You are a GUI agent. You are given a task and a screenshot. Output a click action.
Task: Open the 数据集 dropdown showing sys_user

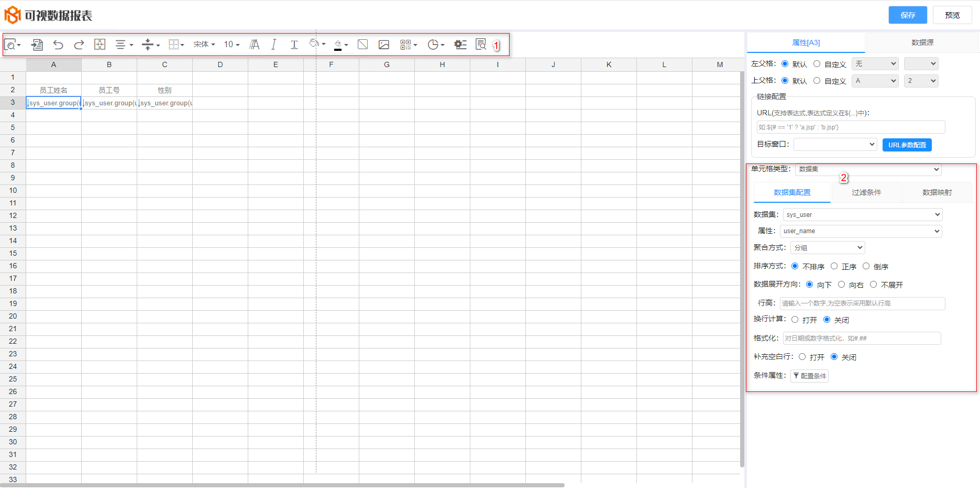[863, 215]
